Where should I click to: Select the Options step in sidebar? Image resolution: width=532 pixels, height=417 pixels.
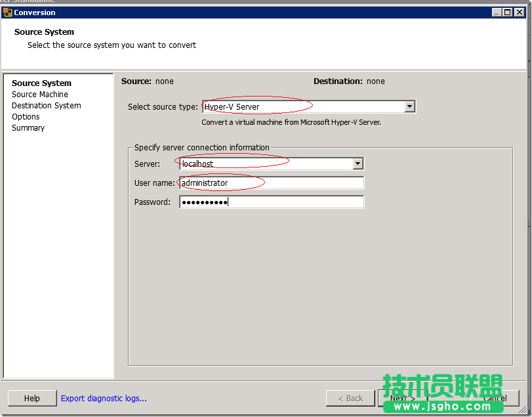[x=26, y=116]
